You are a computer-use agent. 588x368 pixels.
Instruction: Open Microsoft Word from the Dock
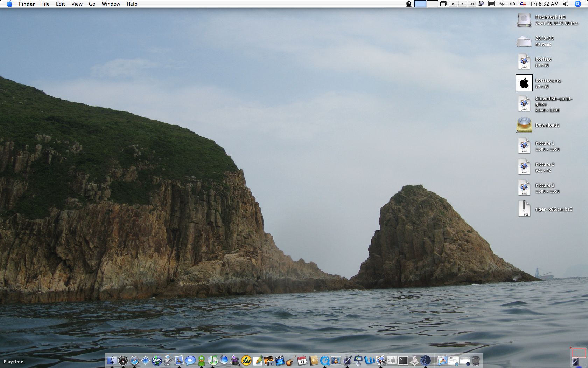point(369,360)
